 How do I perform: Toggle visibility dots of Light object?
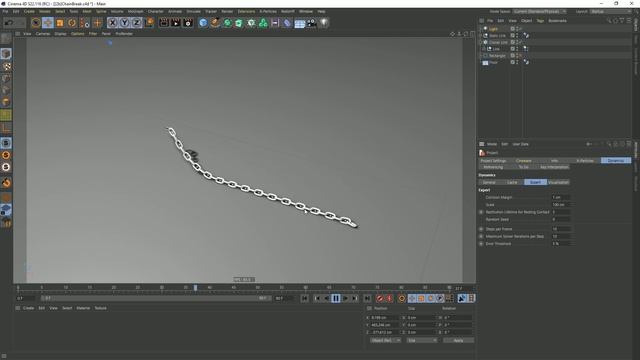click(517, 29)
